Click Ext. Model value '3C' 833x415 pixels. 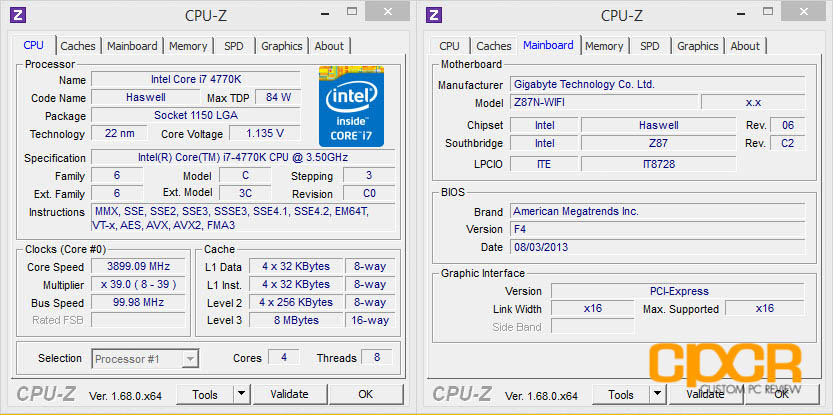point(245,193)
